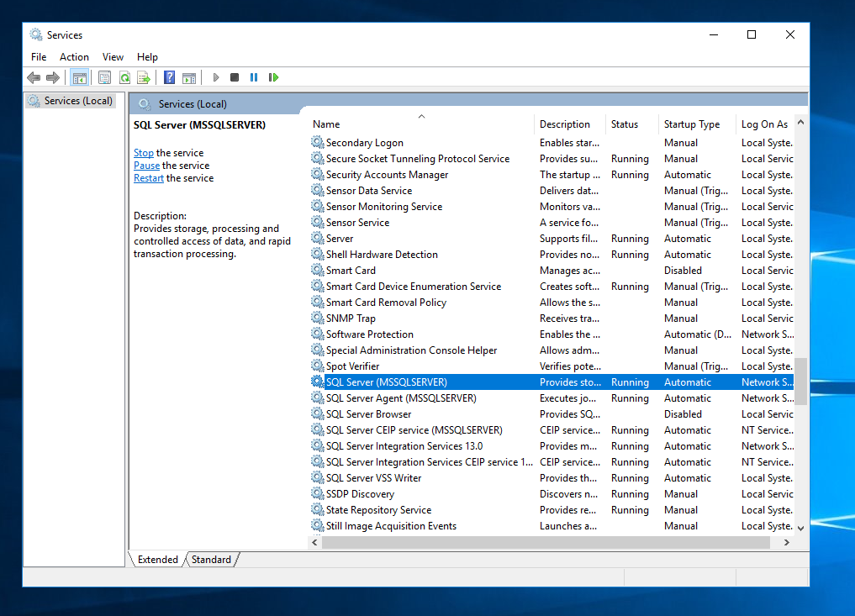The image size is (855, 616).
Task: Open the View menu
Action: pyautogui.click(x=113, y=56)
